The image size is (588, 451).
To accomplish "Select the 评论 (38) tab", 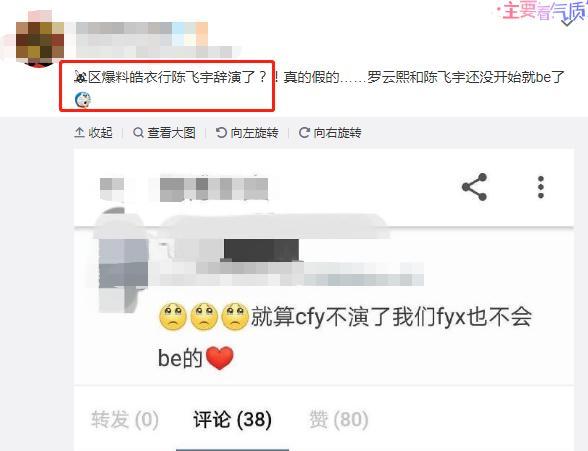I will coord(232,419).
